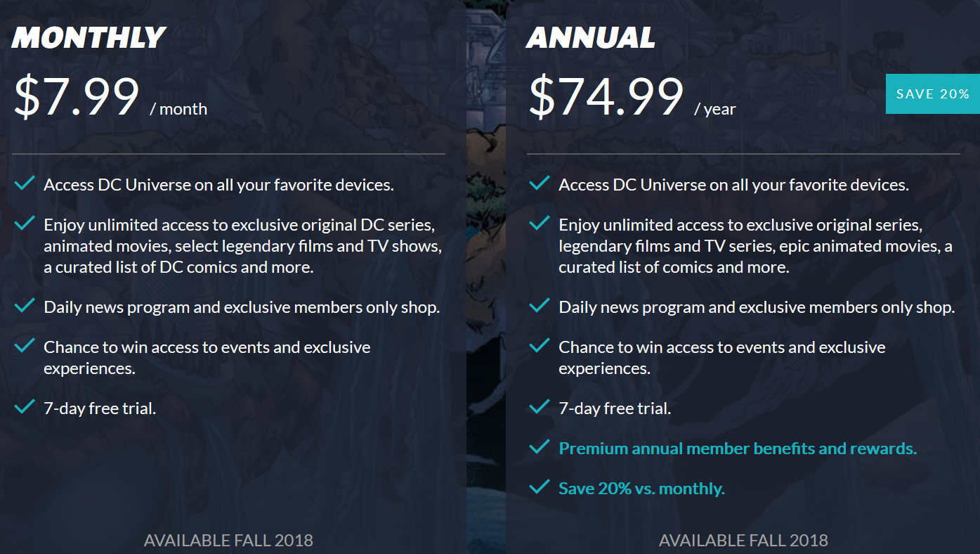980x554 pixels.
Task: Click the Save 20% vs. monthly text
Action: point(641,489)
